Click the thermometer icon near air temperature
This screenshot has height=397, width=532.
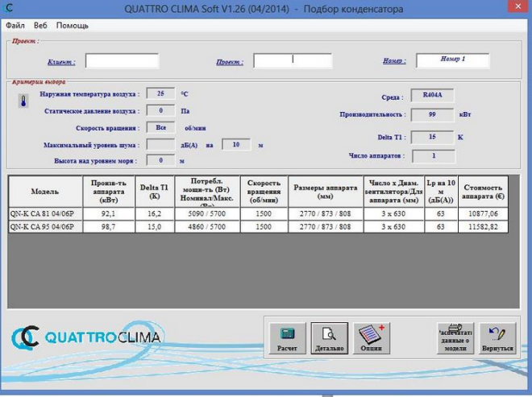(x=24, y=100)
